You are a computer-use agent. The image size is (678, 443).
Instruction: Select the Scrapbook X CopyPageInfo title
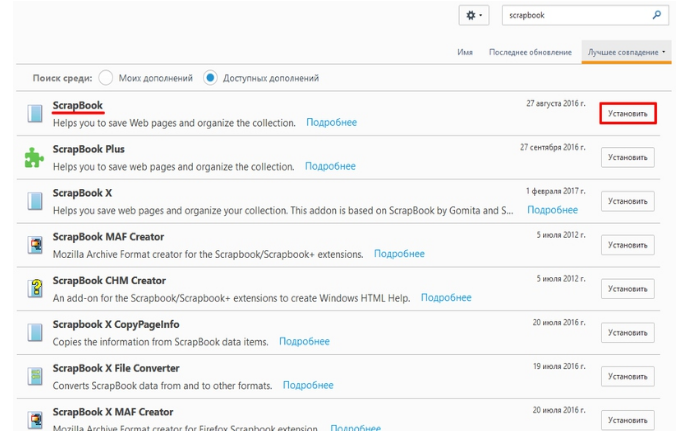point(116,325)
